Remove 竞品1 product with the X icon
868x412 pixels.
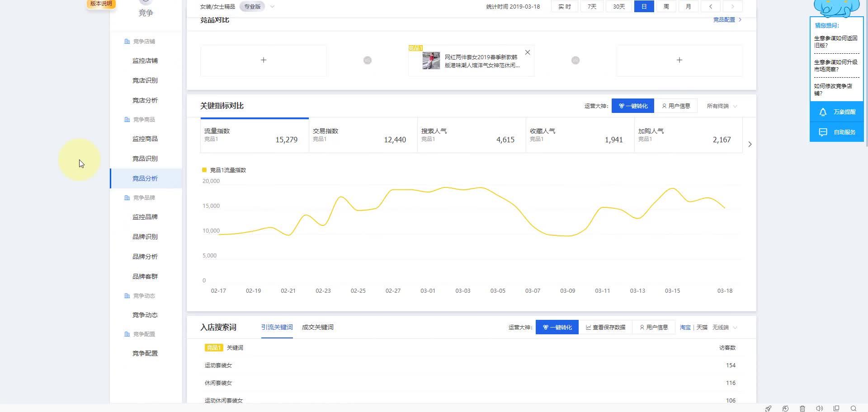[527, 52]
